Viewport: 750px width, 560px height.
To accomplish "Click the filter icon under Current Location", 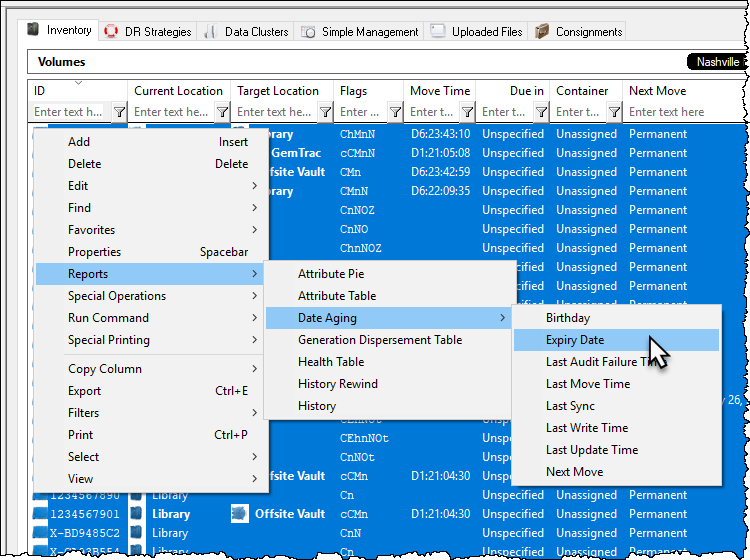I will point(222,112).
